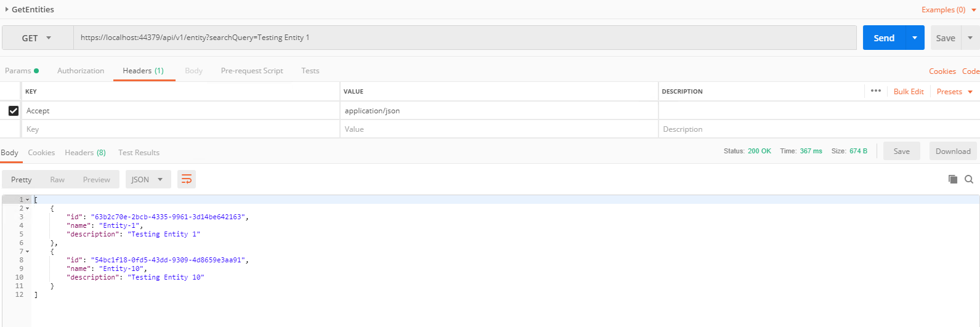Open the response search magnifier icon
Screen dimensions: 980x327
(x=969, y=179)
